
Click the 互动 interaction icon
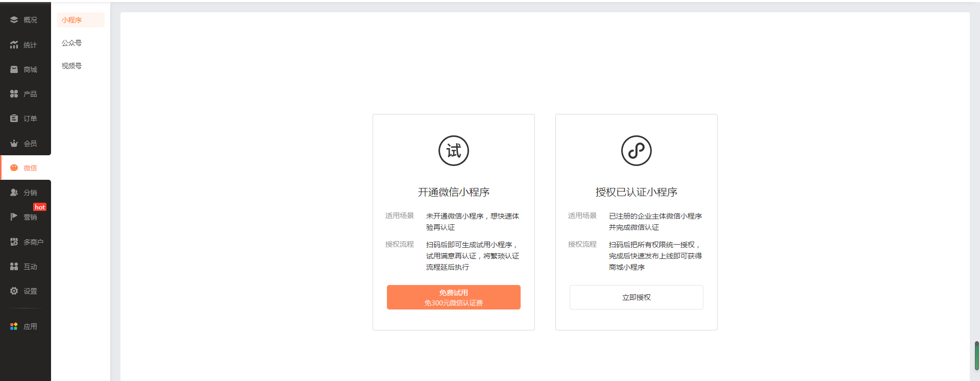14,267
